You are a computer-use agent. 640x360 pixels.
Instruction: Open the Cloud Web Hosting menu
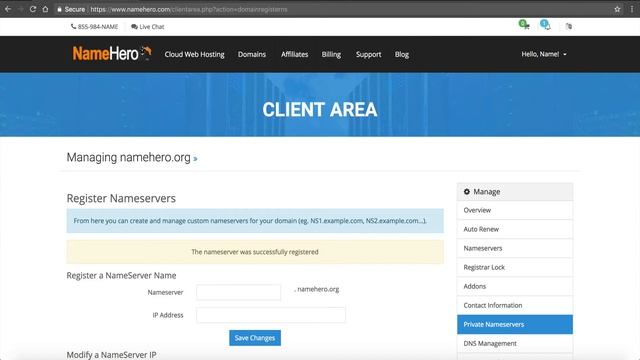click(194, 54)
